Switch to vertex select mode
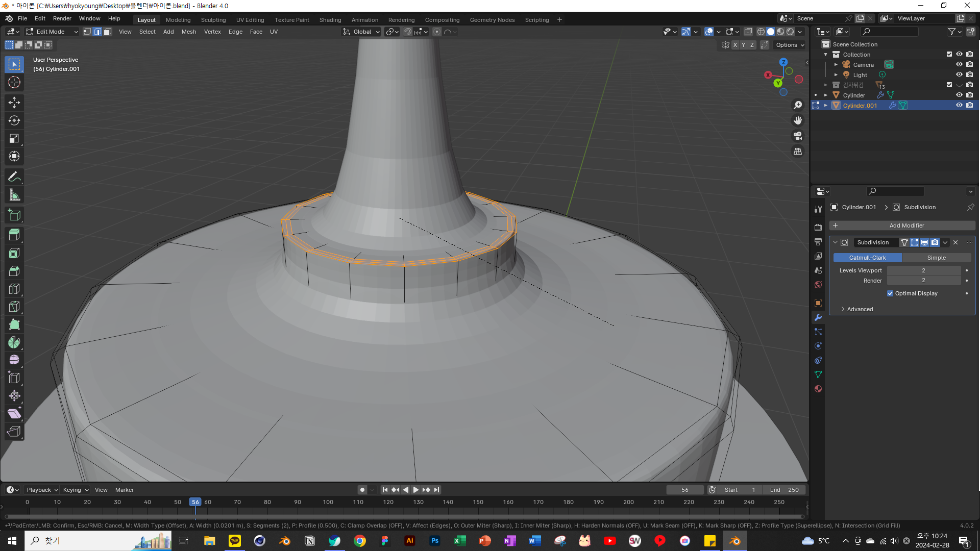Screen dimensions: 980x551 87,32
